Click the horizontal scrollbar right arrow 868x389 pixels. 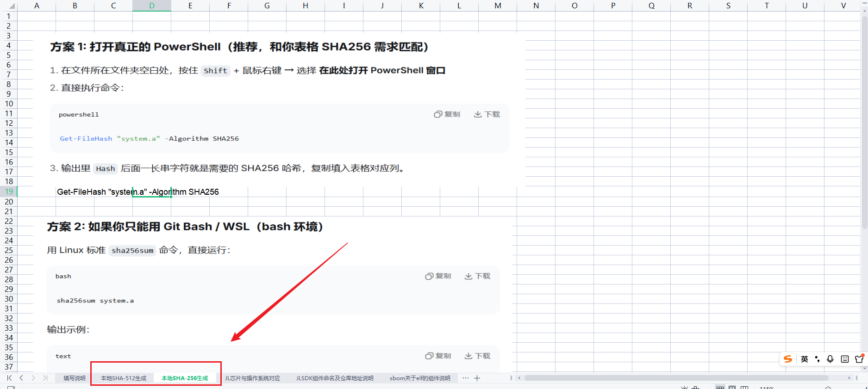(849, 378)
